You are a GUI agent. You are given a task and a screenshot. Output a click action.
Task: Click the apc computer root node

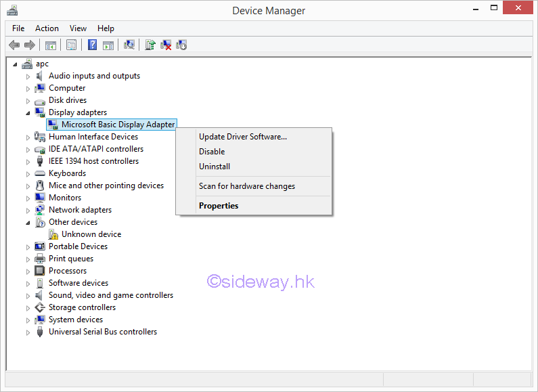coord(42,64)
